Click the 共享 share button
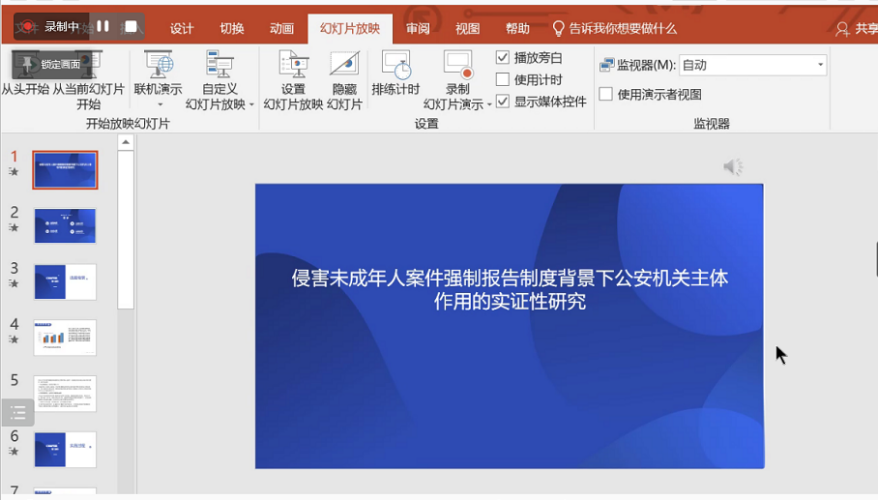 [x=856, y=29]
